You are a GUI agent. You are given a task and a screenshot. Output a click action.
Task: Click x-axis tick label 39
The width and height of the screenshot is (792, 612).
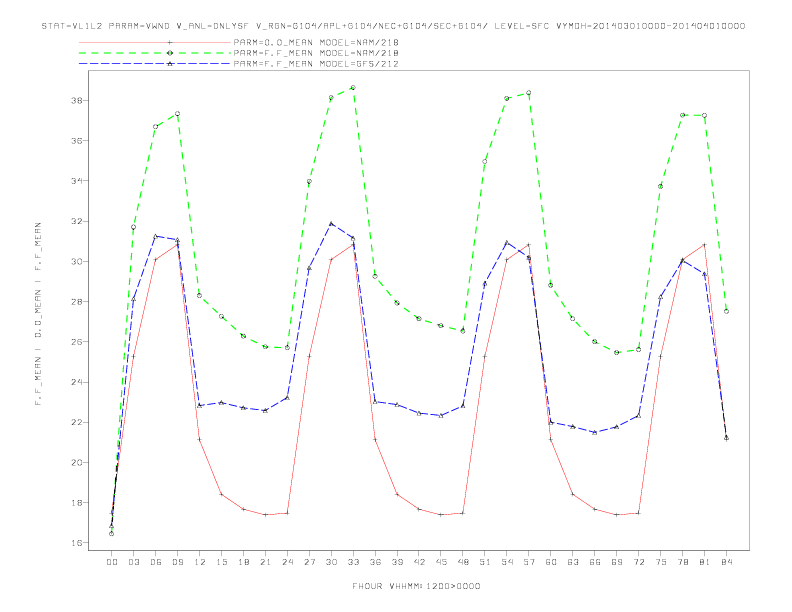[397, 562]
